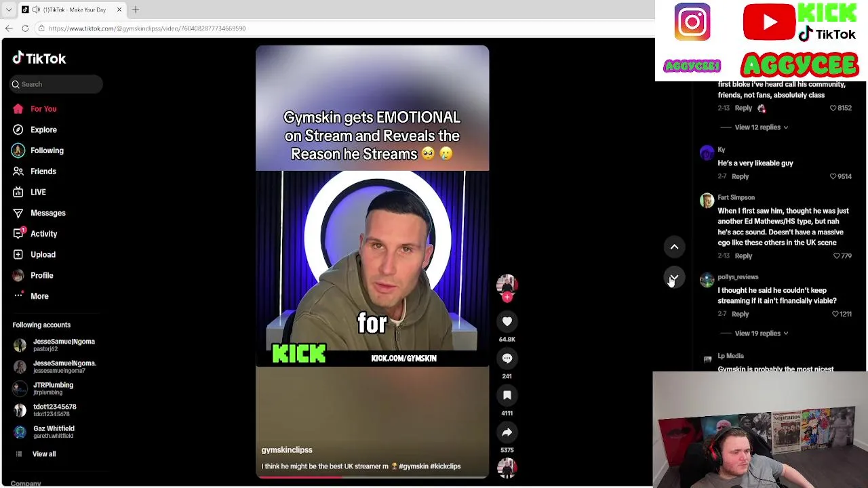Open the gymskinclipss username link

pyautogui.click(x=287, y=450)
